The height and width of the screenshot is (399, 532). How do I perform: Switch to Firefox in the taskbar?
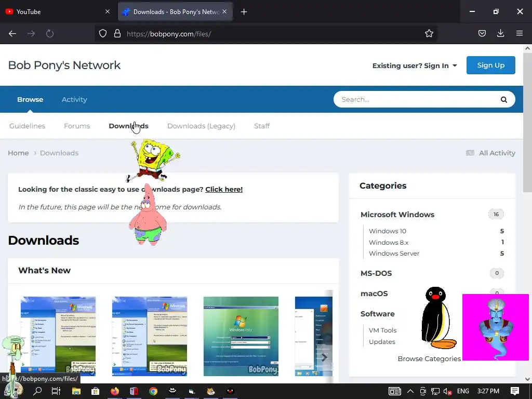coord(115,391)
